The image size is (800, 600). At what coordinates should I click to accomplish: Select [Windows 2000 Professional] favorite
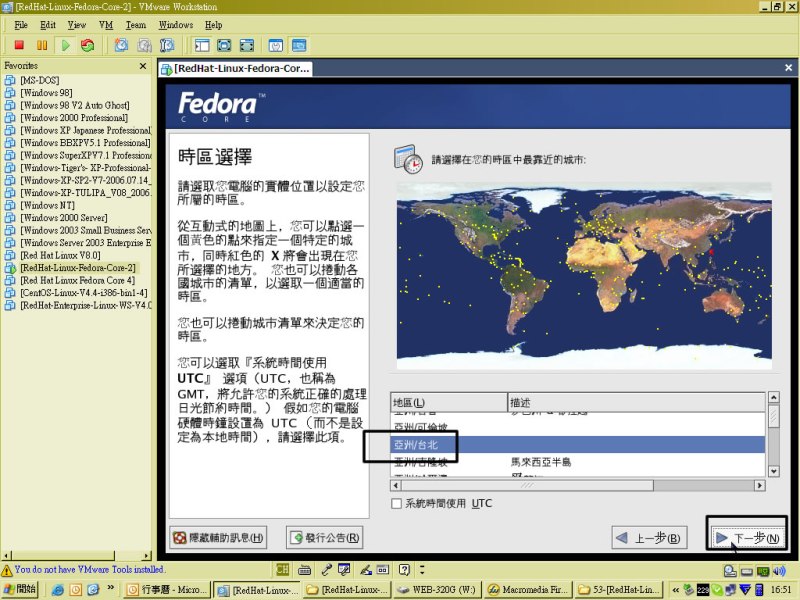click(x=74, y=118)
